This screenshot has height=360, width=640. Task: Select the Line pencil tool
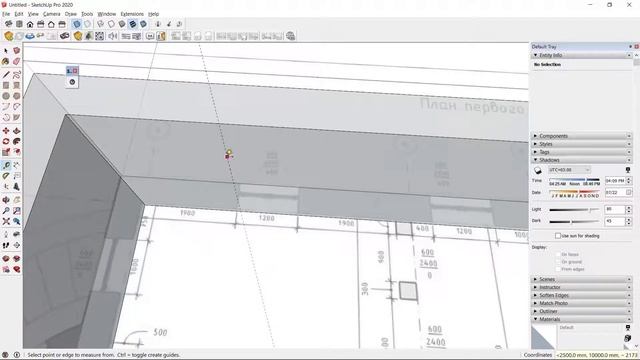pyautogui.click(x=6, y=75)
